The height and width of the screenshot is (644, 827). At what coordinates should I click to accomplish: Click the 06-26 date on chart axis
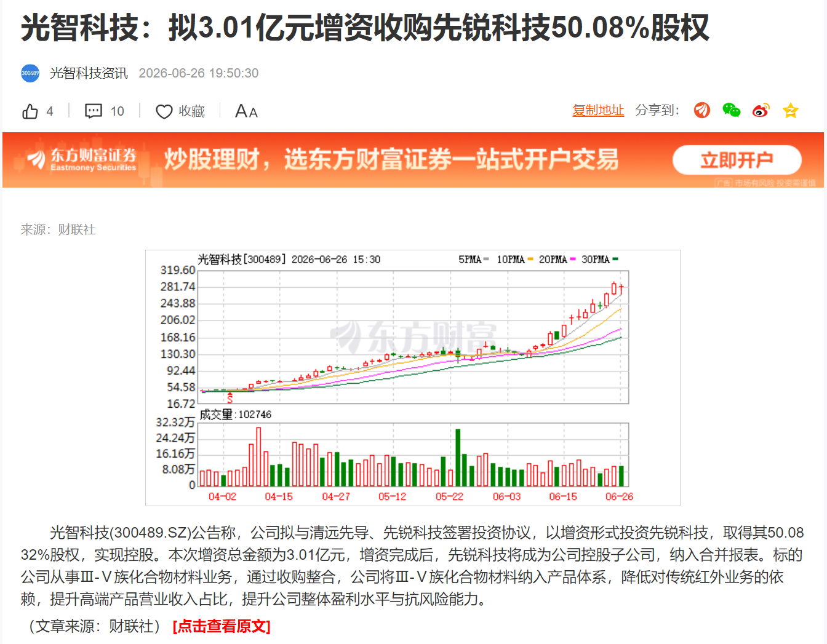[619, 496]
